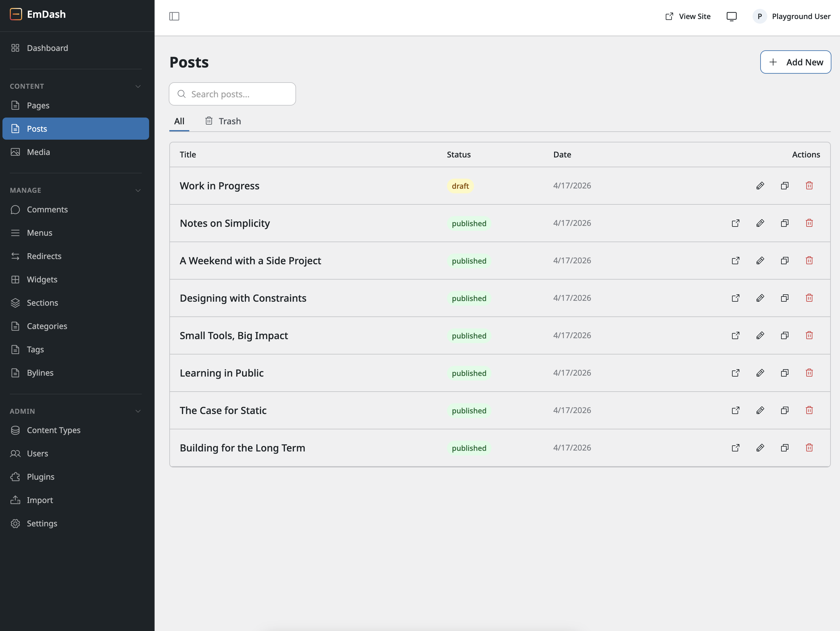Open Widgets in the sidebar

42,280
